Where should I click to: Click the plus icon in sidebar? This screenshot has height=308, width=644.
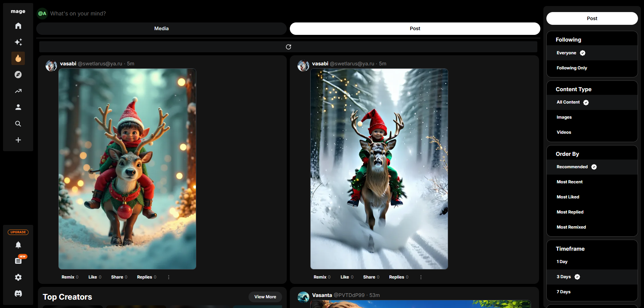tap(18, 140)
